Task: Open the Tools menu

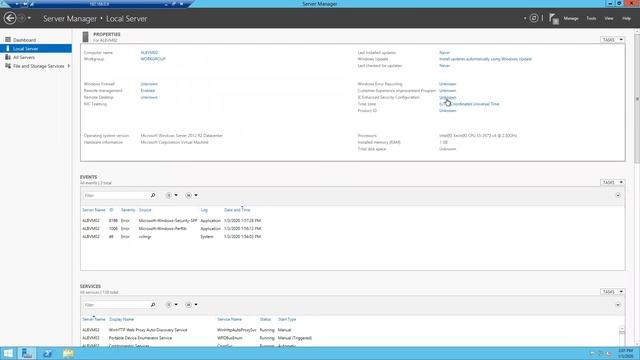Action: 591,18
